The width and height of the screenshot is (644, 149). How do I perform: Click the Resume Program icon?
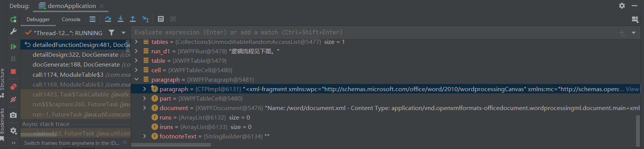point(13,47)
